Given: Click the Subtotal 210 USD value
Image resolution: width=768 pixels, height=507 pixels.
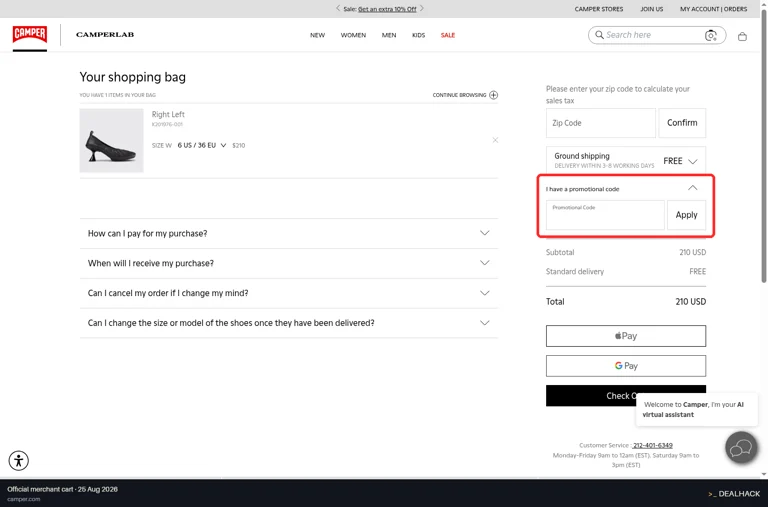Looking at the screenshot, I should 693,252.
